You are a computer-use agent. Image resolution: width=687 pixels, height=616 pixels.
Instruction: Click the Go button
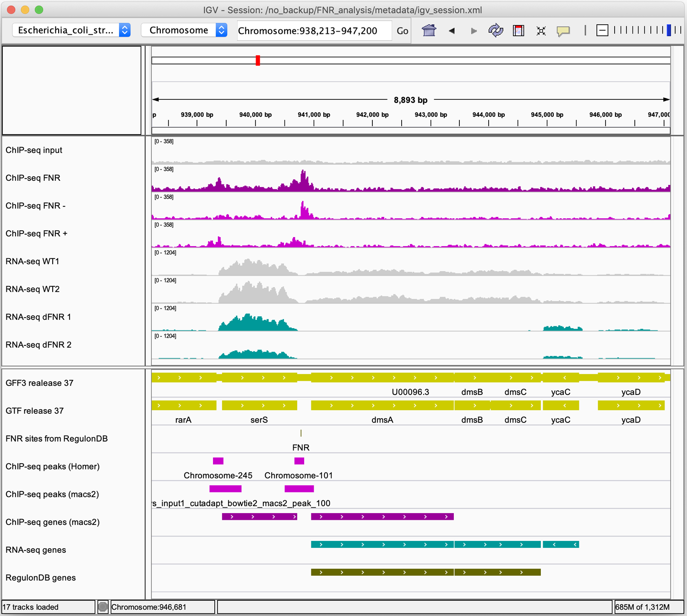(403, 31)
